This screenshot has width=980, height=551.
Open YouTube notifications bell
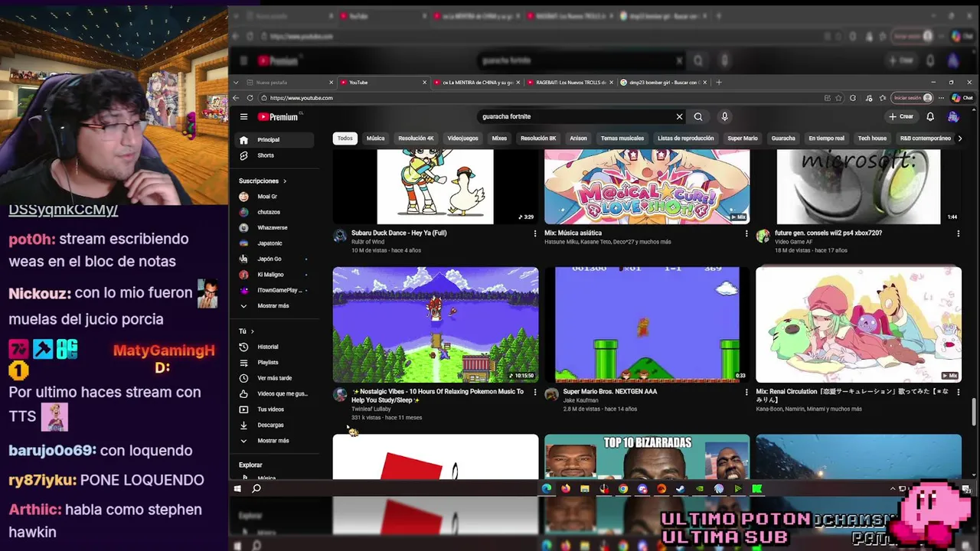pyautogui.click(x=930, y=116)
